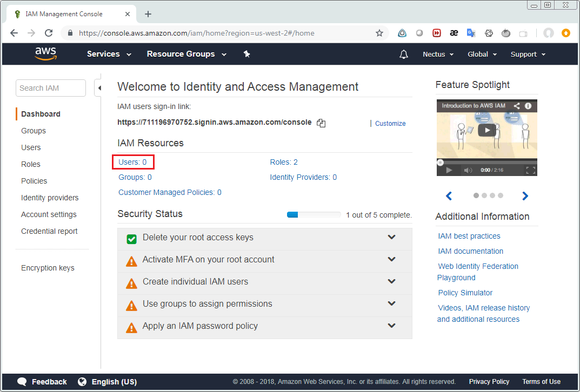
Task: Click the Search IAM input field
Action: (51, 88)
